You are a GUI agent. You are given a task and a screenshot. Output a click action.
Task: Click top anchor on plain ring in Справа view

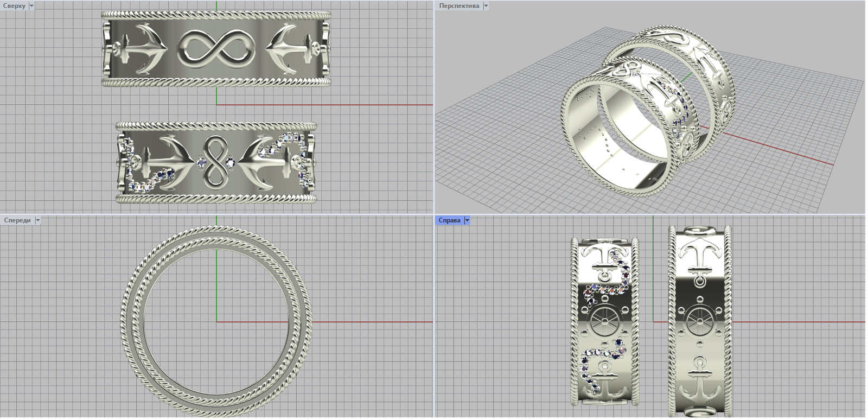[699, 259]
